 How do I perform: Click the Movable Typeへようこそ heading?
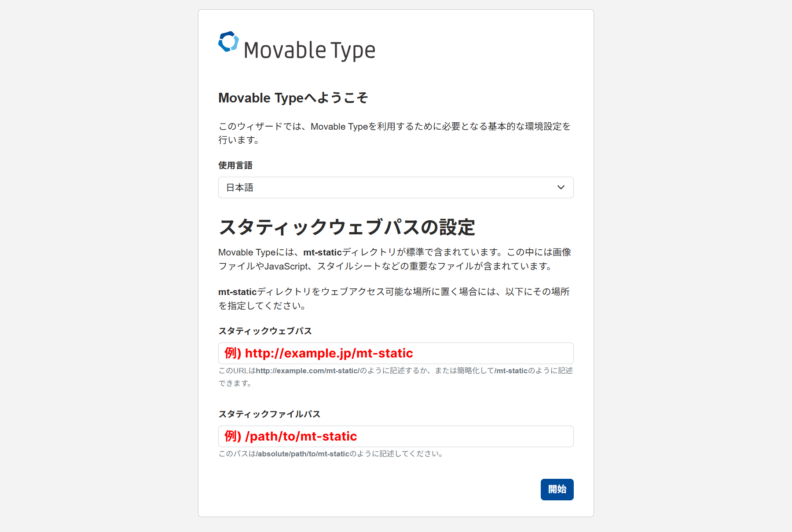point(293,98)
